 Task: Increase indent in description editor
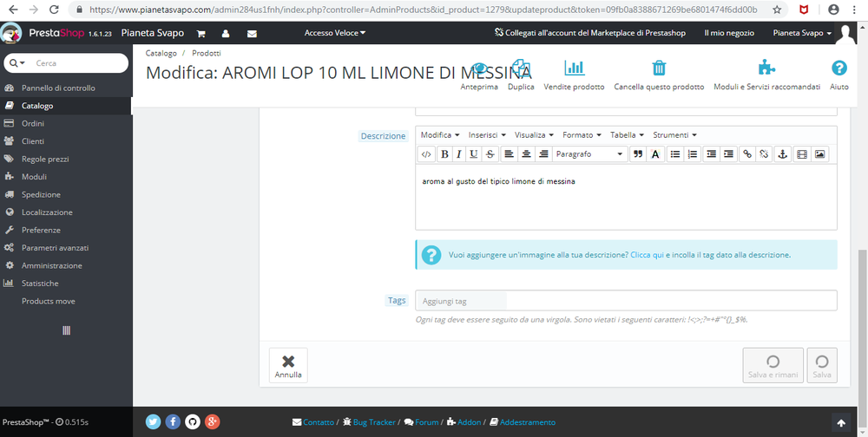tap(728, 154)
